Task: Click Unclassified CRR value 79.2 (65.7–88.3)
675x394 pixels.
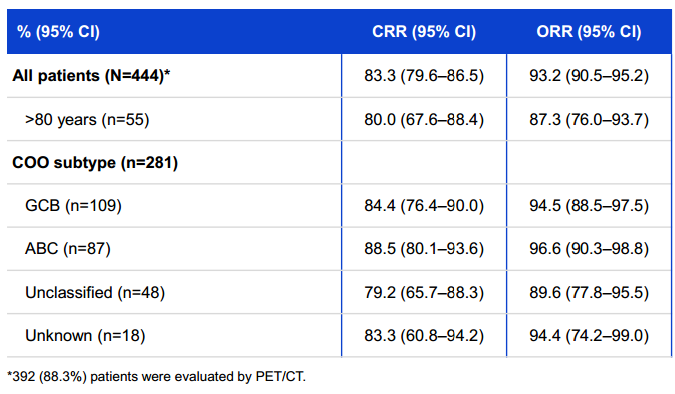Action: pyautogui.click(x=424, y=292)
